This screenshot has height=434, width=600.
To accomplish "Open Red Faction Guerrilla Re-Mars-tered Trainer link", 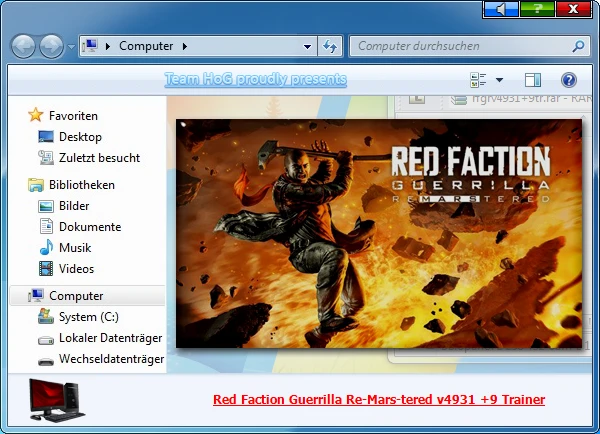I will pyautogui.click(x=379, y=400).
